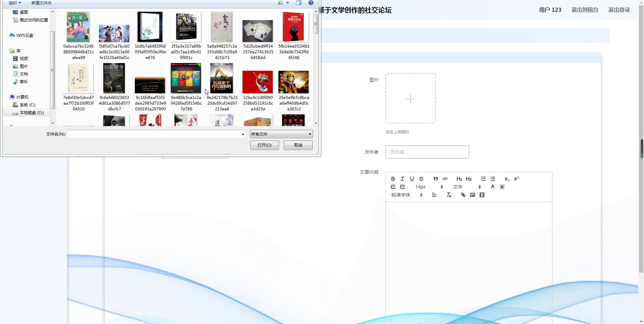The width and height of the screenshot is (644, 324).
Task: Toggle the preview pane icon
Action: tap(299, 3)
